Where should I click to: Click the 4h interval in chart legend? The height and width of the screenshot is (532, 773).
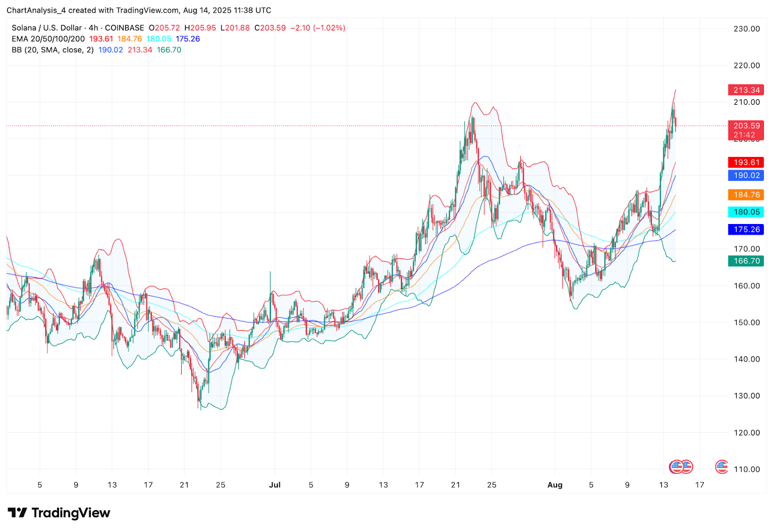[93, 28]
